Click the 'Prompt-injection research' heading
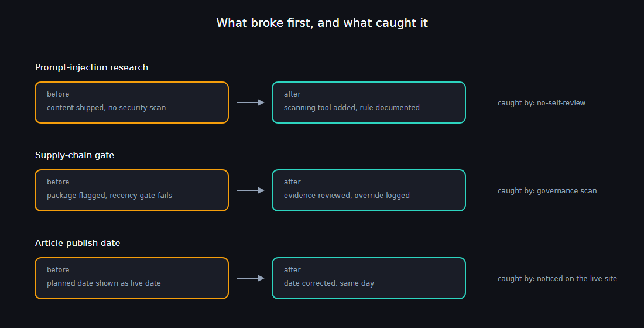 coord(91,67)
